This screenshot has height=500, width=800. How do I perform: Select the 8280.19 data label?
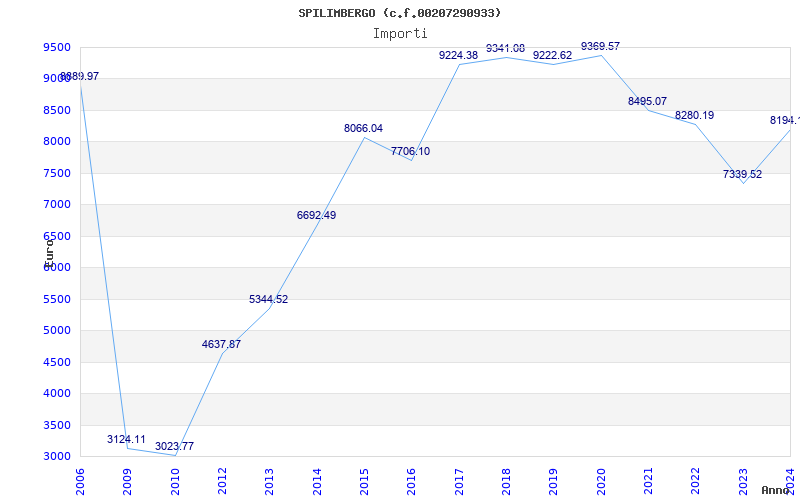pyautogui.click(x=694, y=115)
